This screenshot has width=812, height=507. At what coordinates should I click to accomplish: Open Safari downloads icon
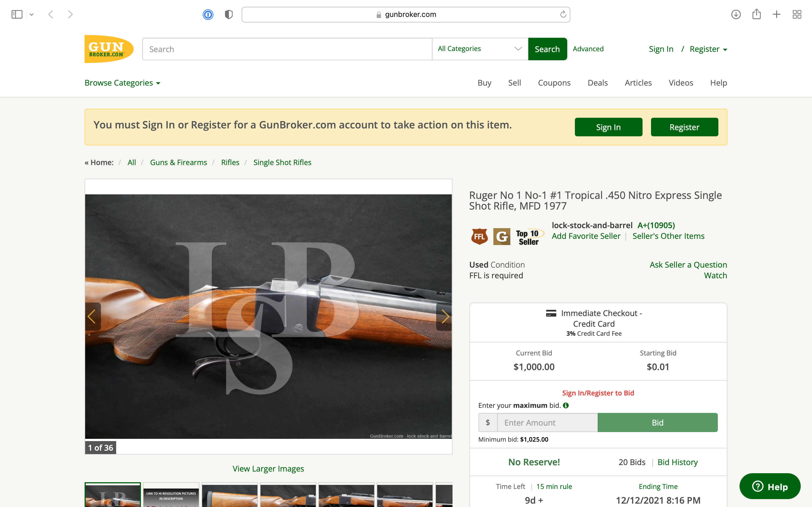[x=736, y=14]
